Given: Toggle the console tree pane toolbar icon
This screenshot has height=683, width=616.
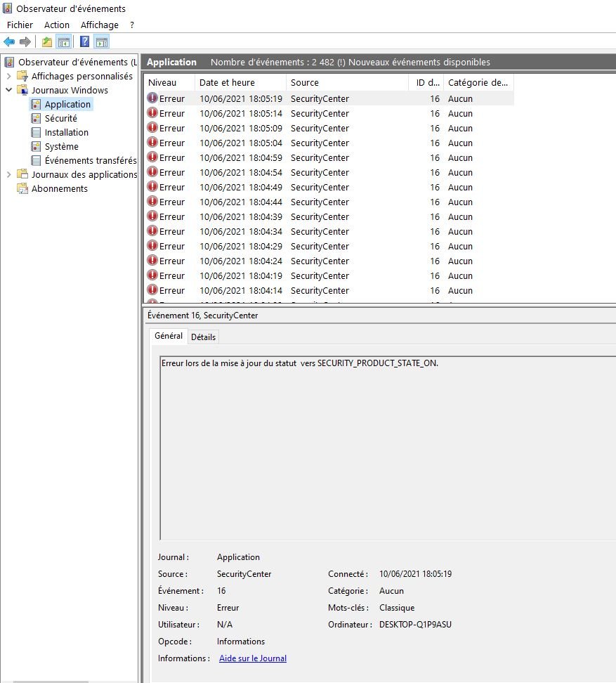Looking at the screenshot, I should point(63,41).
